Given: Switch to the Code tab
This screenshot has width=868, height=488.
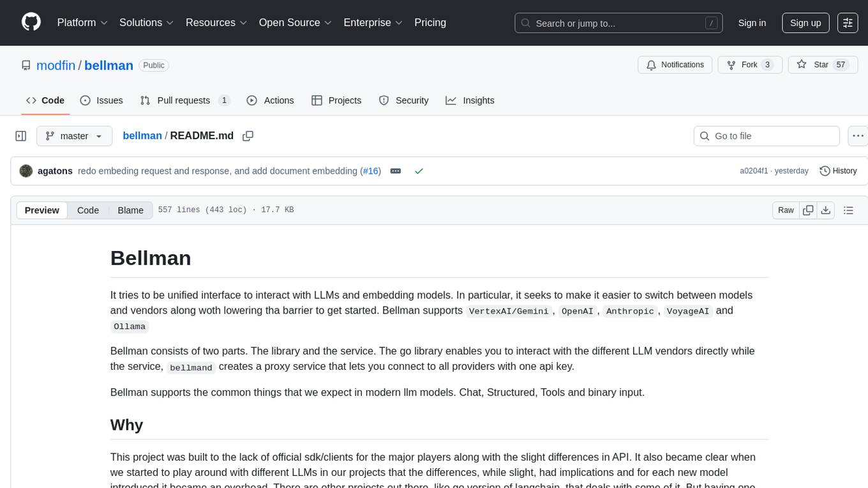Looking at the screenshot, I should pyautogui.click(x=45, y=100).
